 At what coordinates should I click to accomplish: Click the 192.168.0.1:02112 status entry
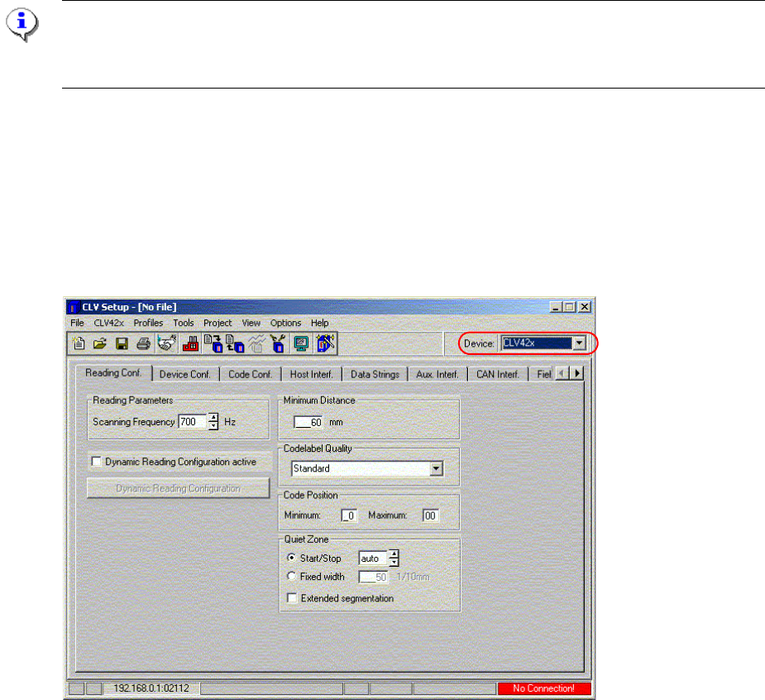click(151, 688)
